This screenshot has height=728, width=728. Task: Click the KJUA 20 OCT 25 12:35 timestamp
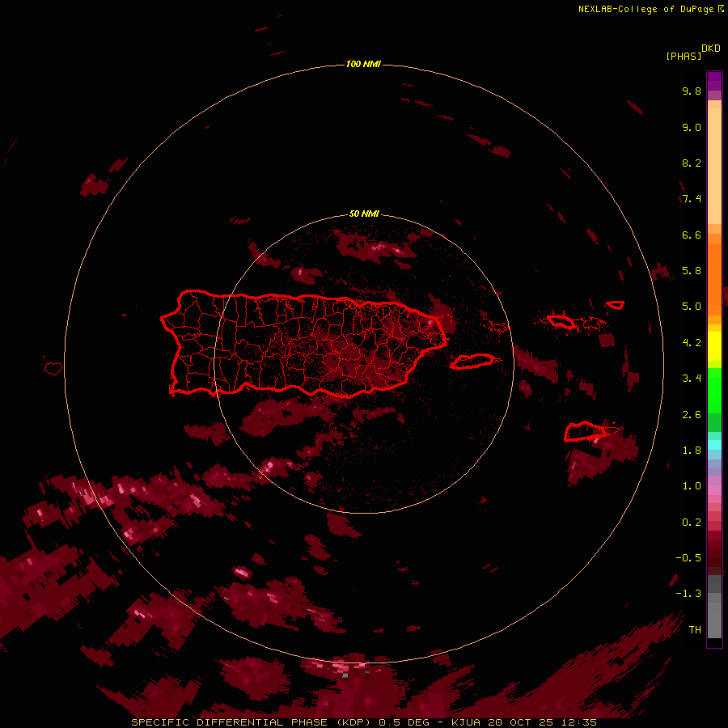coord(523,722)
